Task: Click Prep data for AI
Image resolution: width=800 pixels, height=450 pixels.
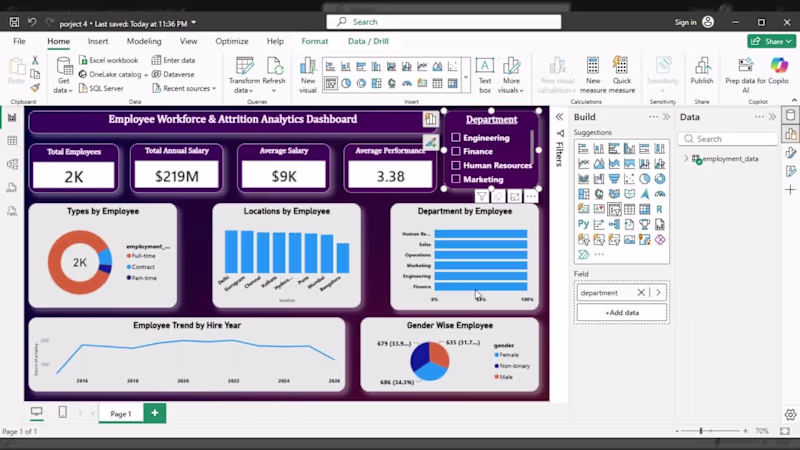Action: [x=745, y=75]
